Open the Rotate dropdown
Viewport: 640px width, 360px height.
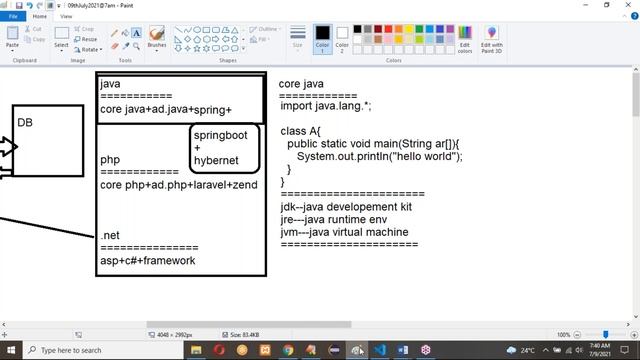point(88,49)
